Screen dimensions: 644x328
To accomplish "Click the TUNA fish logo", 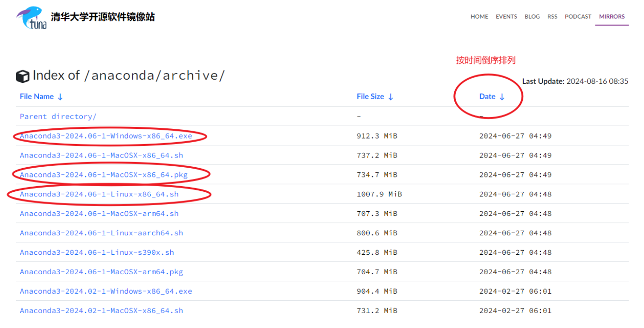I will pyautogui.click(x=32, y=18).
